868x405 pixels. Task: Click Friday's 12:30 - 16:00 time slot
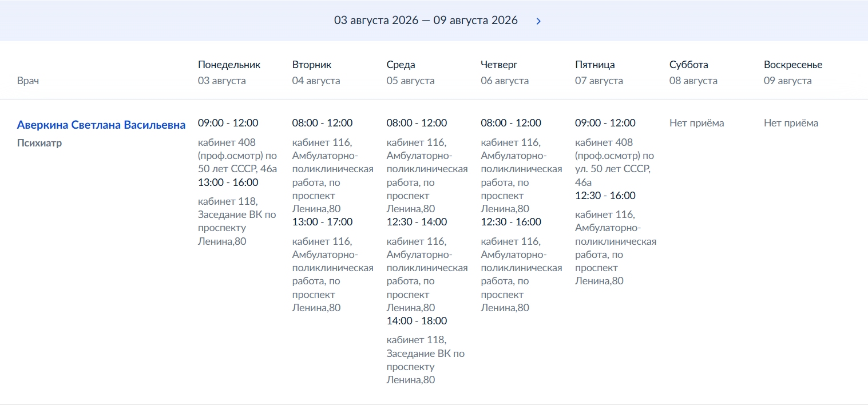point(605,195)
